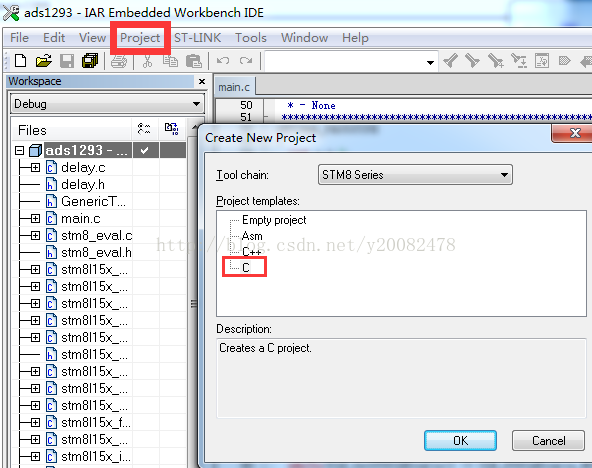Switch to the main.c editor tab
Image resolution: width=592 pixels, height=468 pixels.
(x=234, y=87)
